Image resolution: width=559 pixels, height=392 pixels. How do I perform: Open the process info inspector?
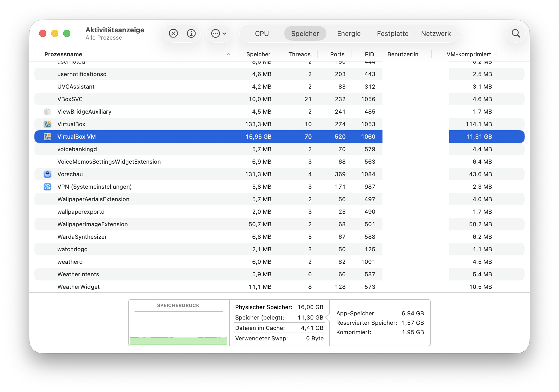(x=191, y=33)
